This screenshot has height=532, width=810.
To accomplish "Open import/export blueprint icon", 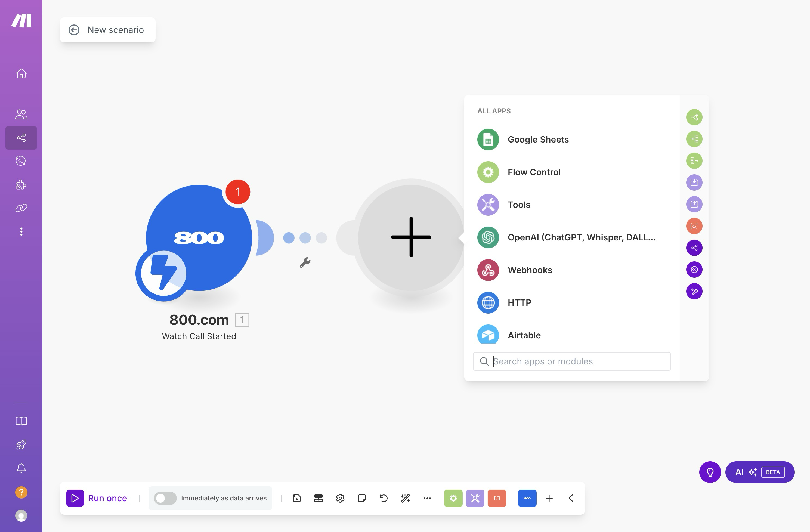I will (x=318, y=498).
